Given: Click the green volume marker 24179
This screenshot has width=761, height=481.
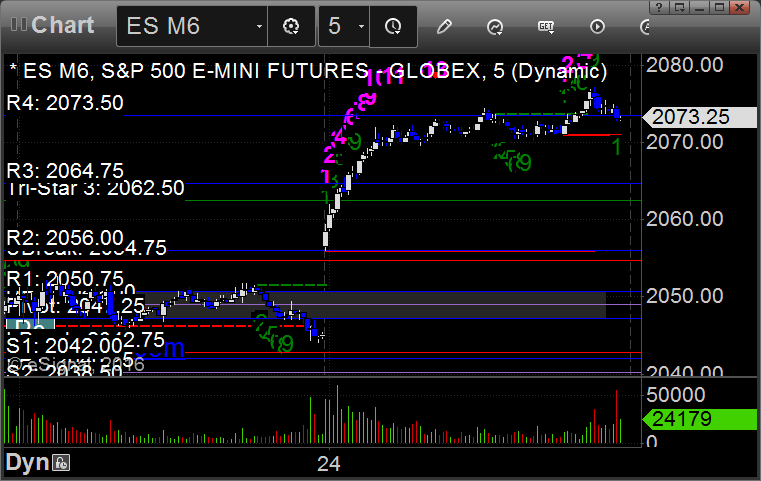Looking at the screenshot, I should [x=699, y=419].
